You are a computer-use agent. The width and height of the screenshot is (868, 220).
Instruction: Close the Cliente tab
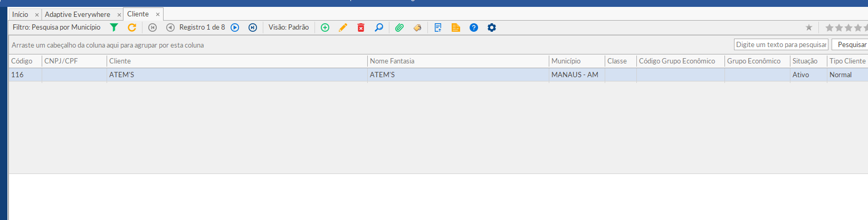click(158, 14)
